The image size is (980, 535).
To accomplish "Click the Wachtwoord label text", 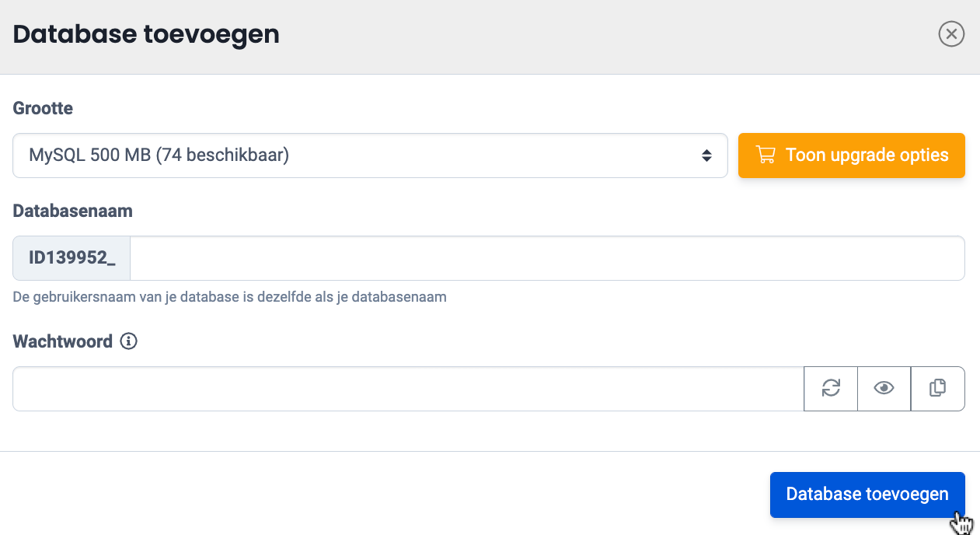I will (x=63, y=341).
